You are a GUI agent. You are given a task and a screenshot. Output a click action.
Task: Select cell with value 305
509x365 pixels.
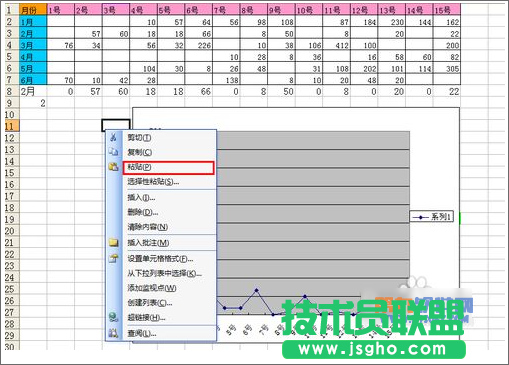[447, 68]
